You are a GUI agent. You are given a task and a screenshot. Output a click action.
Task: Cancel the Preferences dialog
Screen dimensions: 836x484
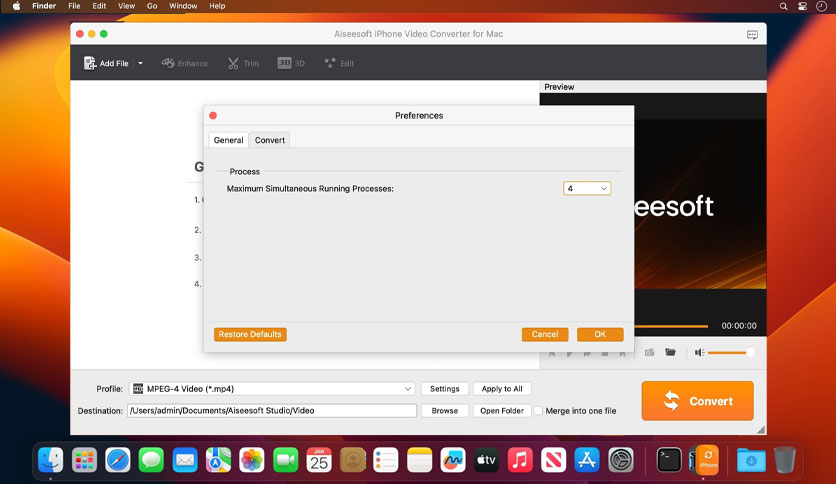(x=545, y=334)
